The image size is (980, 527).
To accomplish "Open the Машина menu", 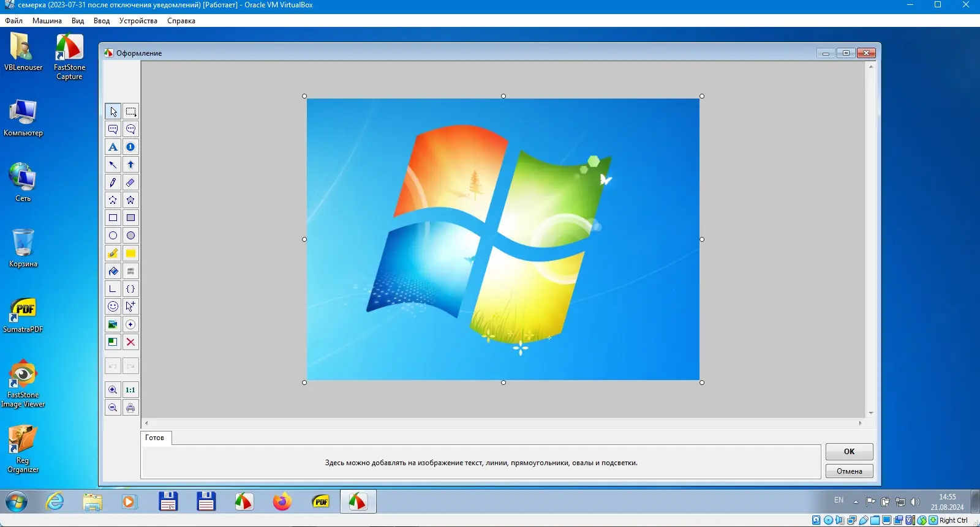I will pyautogui.click(x=47, y=21).
